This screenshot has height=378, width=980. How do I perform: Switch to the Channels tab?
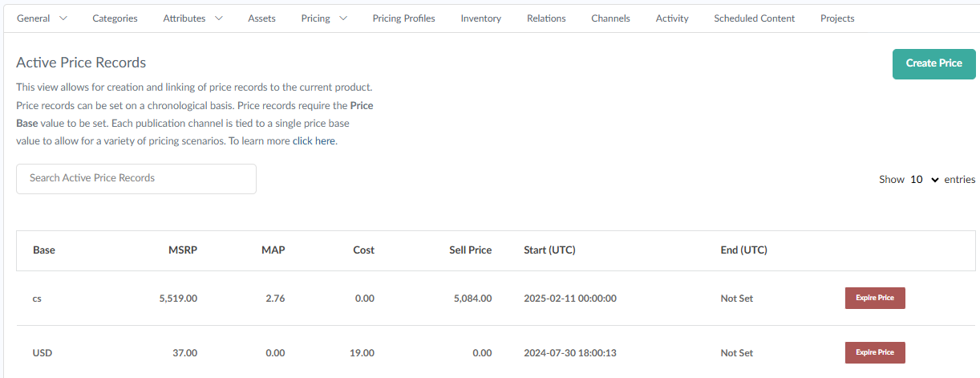click(x=610, y=18)
